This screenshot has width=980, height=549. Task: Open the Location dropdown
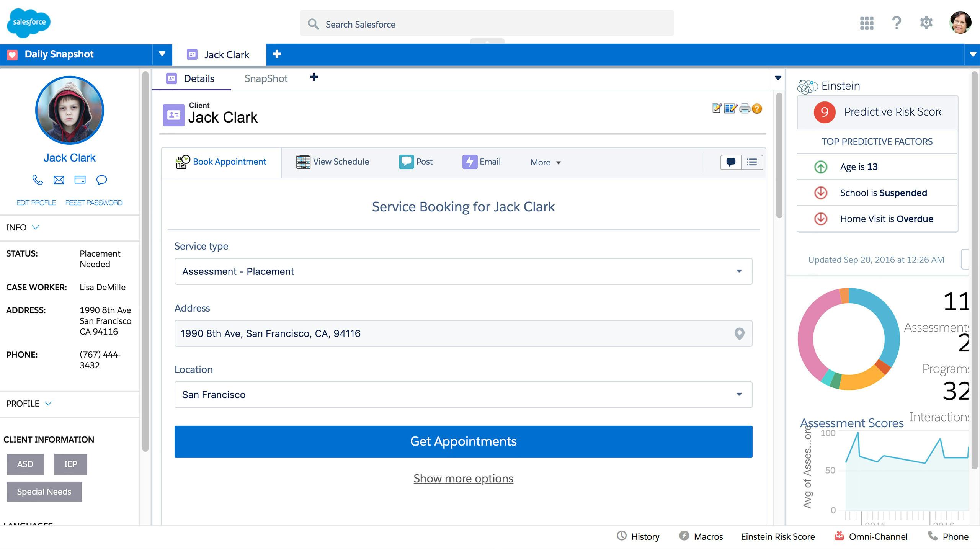pyautogui.click(x=463, y=395)
